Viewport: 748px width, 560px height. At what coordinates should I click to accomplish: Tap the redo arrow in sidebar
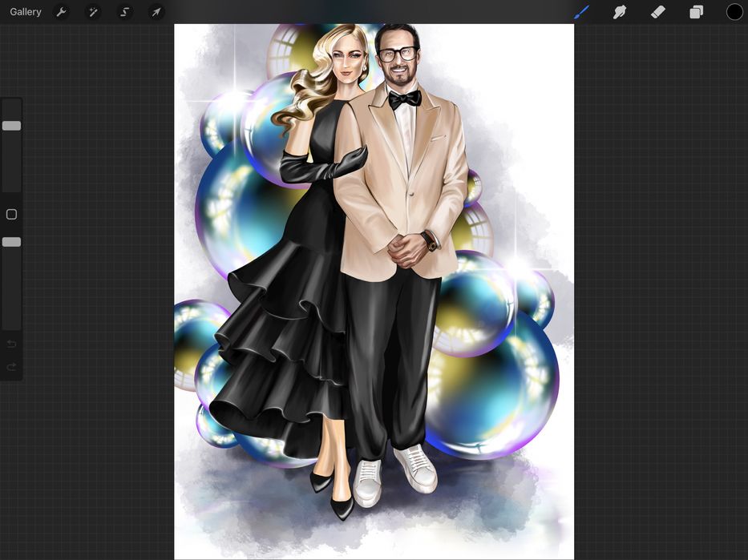tap(11, 366)
